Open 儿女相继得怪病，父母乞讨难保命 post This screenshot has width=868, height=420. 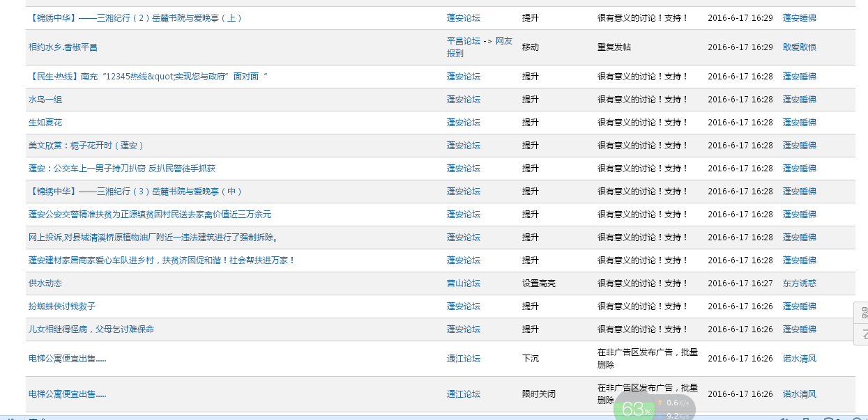coord(91,329)
